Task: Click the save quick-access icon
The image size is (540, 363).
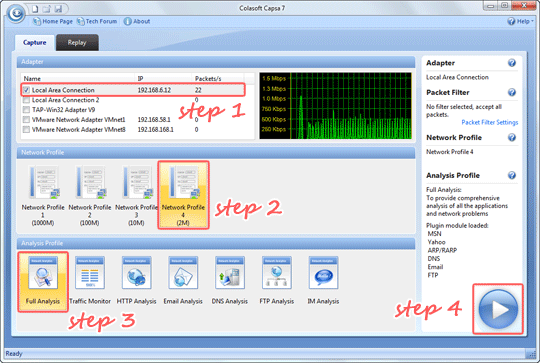Action: pos(58,9)
